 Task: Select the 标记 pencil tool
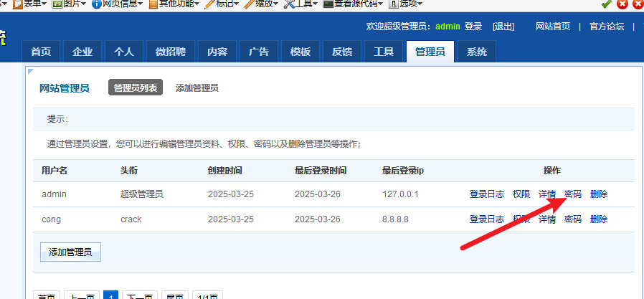point(209,4)
